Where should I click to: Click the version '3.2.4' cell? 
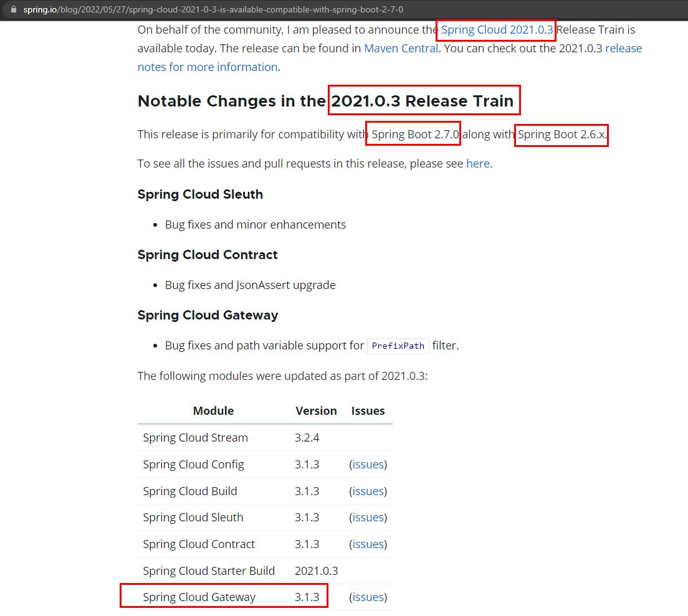pos(307,438)
